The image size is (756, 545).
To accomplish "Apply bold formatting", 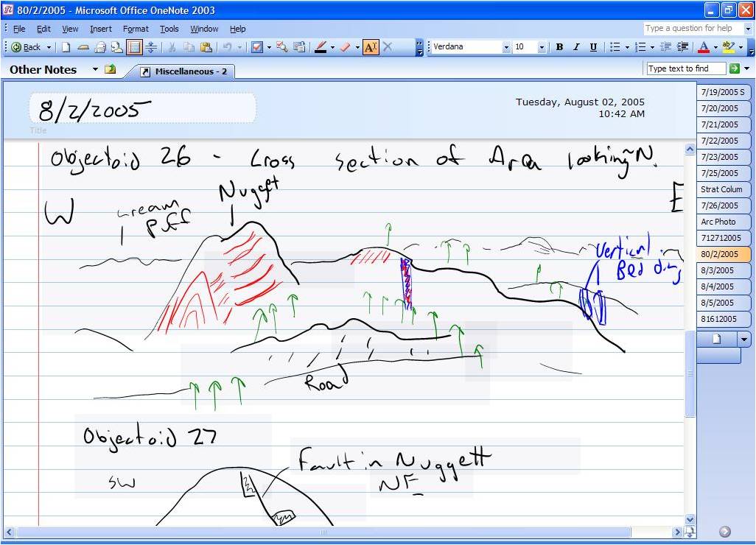I will [559, 47].
